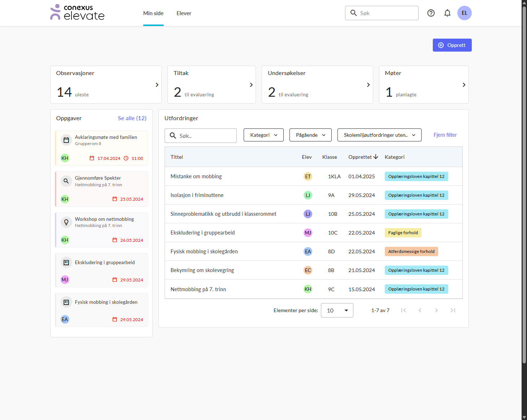The image size is (527, 420).
Task: Expand Skolemiljøutfordringer filter dropdown
Action: [x=379, y=135]
